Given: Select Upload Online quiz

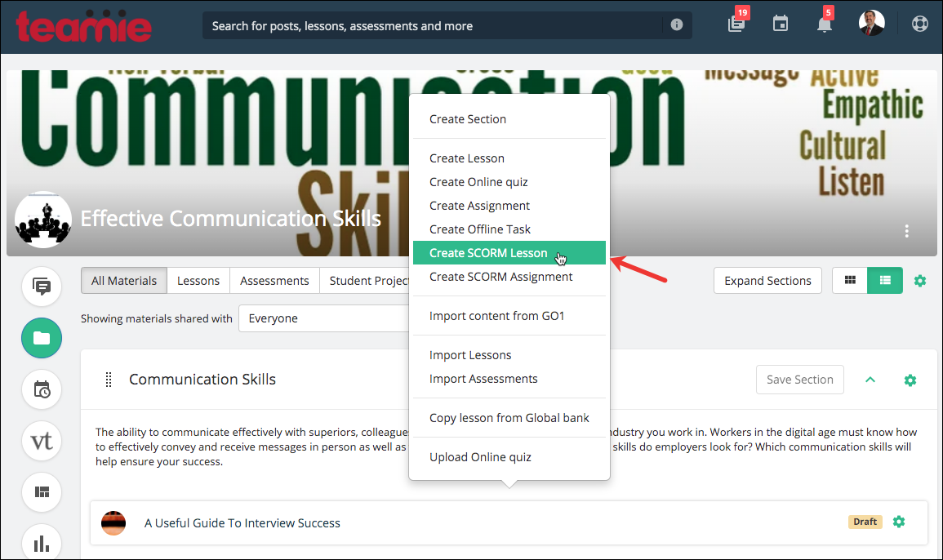Looking at the screenshot, I should pyautogui.click(x=509, y=457).
